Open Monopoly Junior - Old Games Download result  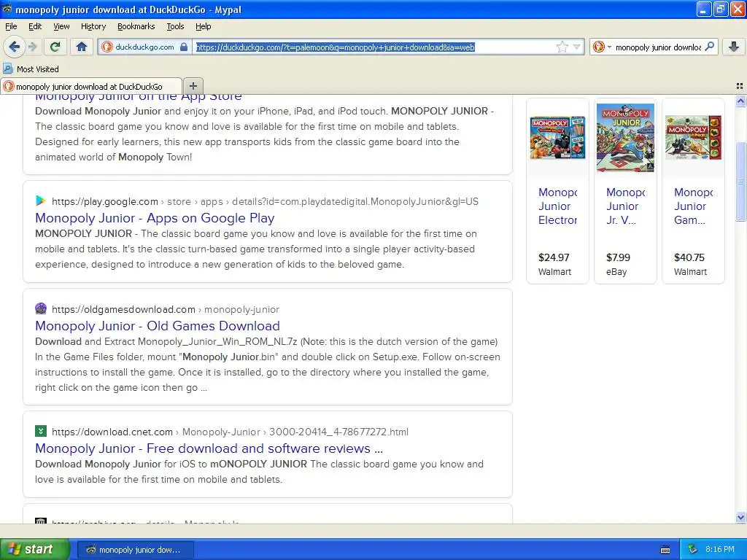coord(158,326)
